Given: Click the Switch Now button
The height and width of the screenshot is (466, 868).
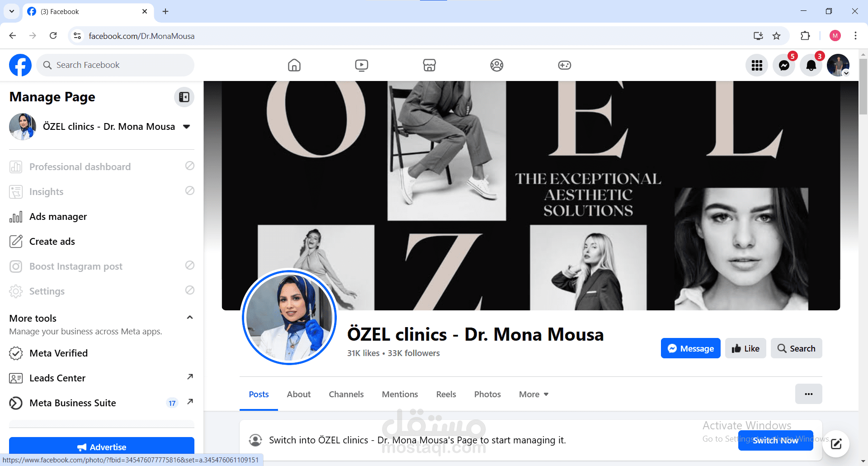Looking at the screenshot, I should [775, 440].
